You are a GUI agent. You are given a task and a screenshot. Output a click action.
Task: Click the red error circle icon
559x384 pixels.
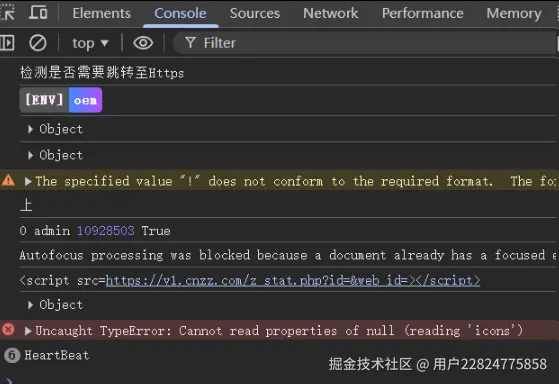coord(8,329)
